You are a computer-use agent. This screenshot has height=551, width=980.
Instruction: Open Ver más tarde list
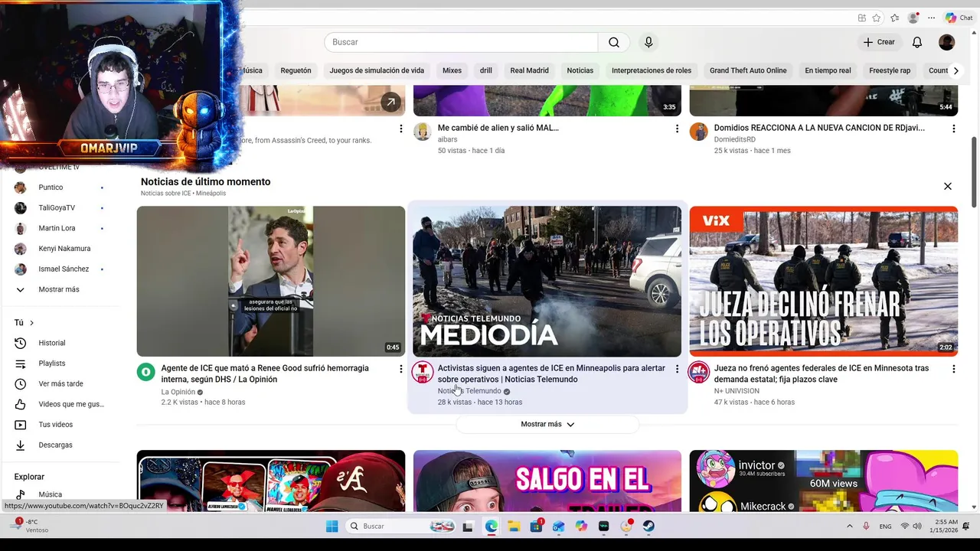[x=60, y=383]
